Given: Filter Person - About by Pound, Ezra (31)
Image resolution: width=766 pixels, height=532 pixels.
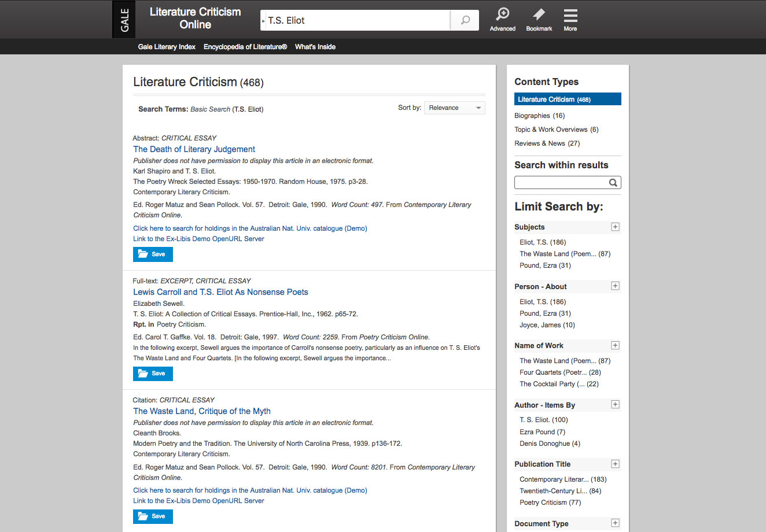Looking at the screenshot, I should (x=545, y=313).
